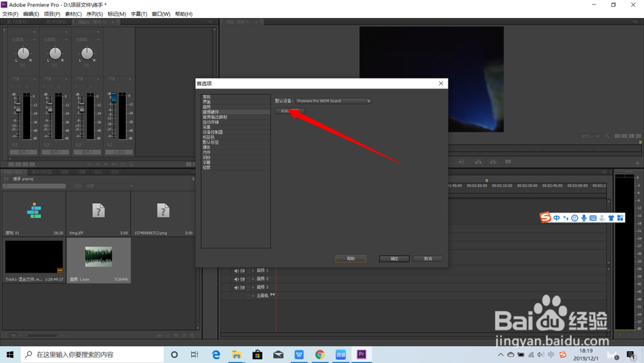This screenshot has height=363, width=644.
Task: Click the ASIO settings button
Action: (x=290, y=111)
